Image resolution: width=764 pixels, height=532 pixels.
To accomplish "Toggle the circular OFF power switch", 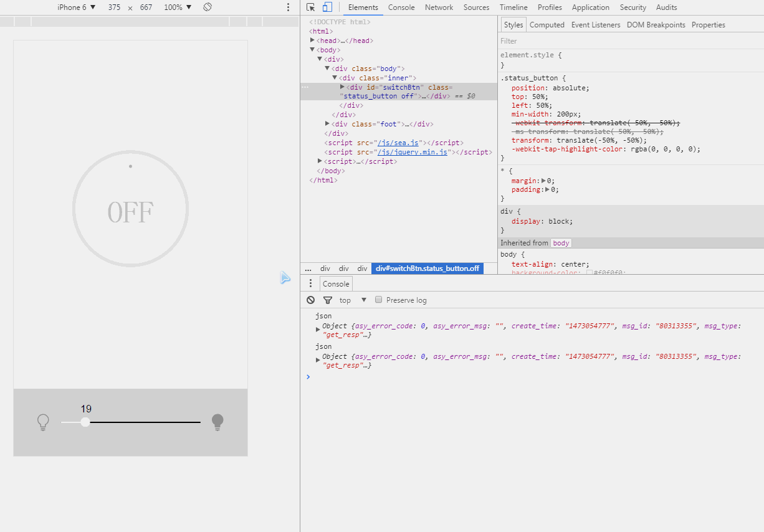I will pos(130,209).
